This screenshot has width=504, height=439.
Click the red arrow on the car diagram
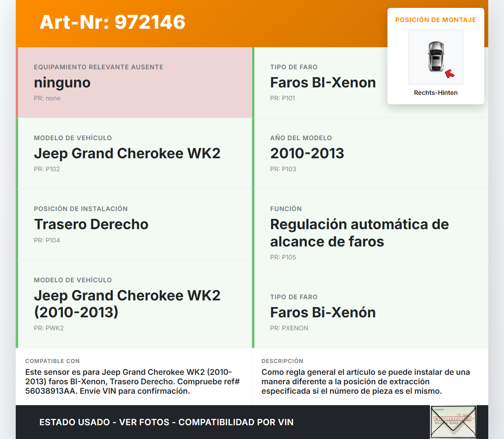point(450,74)
